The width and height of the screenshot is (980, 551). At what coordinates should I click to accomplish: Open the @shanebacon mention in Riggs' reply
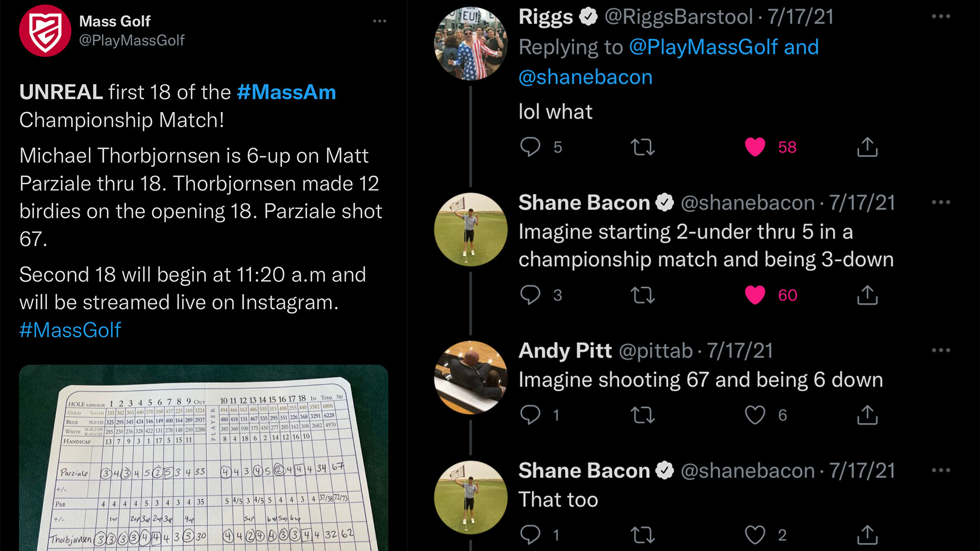click(585, 77)
